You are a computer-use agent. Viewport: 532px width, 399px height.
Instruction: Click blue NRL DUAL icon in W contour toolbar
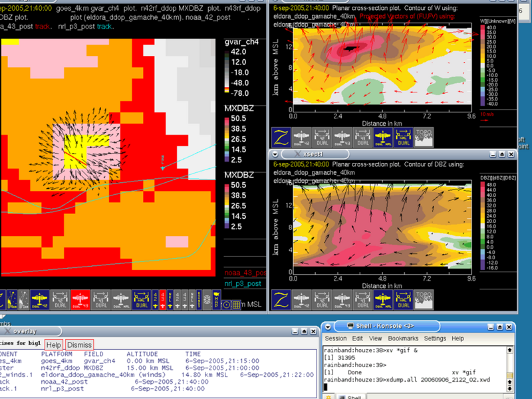pos(403,137)
